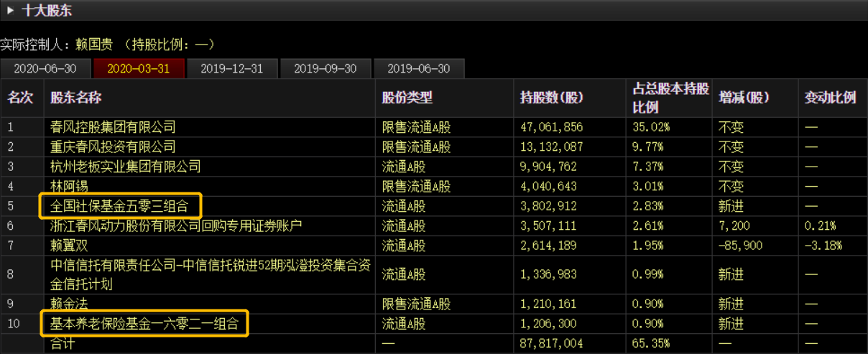Select shareholder 杭州老板实业集团有限公司
The height and width of the screenshot is (354, 868).
pyautogui.click(x=125, y=167)
